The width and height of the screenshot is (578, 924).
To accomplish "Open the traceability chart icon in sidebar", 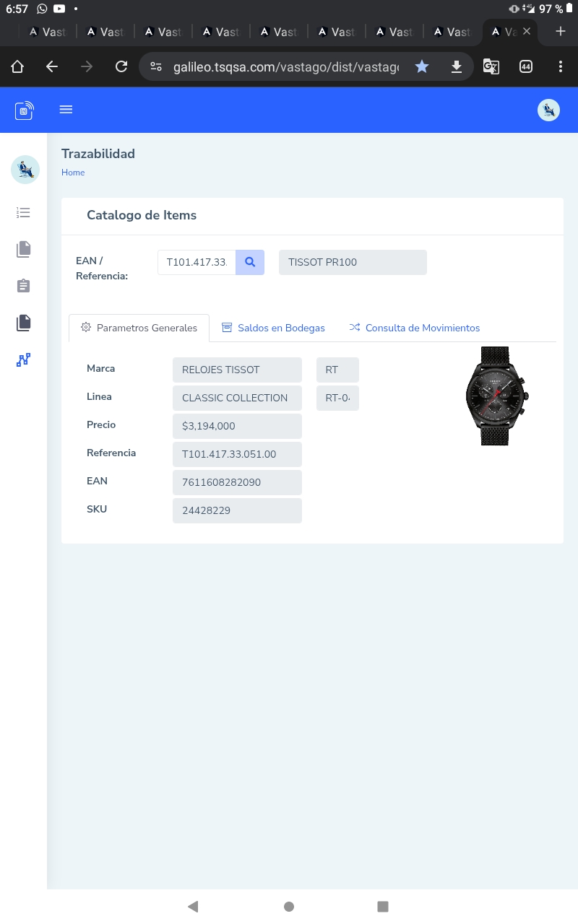I will pos(24,359).
